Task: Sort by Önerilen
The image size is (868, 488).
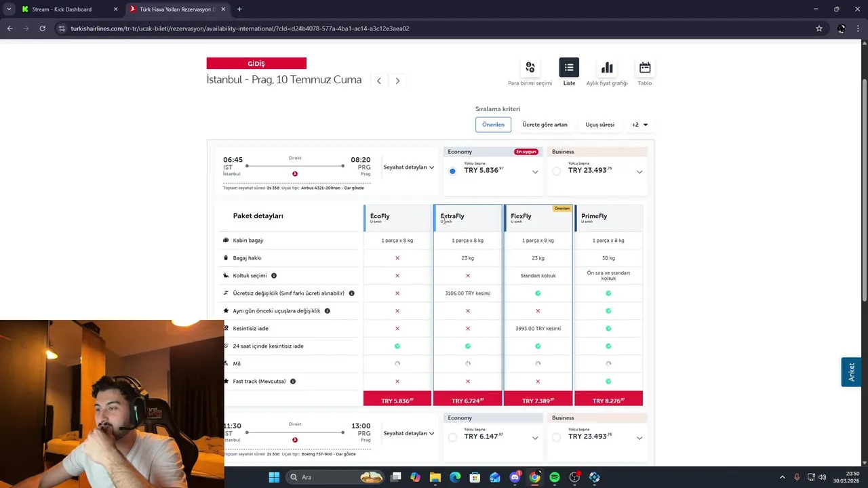Action: coord(493,125)
